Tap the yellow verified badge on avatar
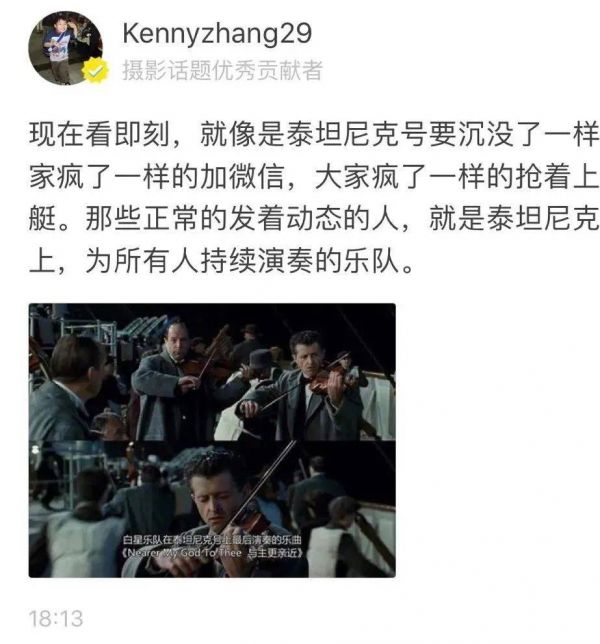The width and height of the screenshot is (600, 644). [95, 71]
